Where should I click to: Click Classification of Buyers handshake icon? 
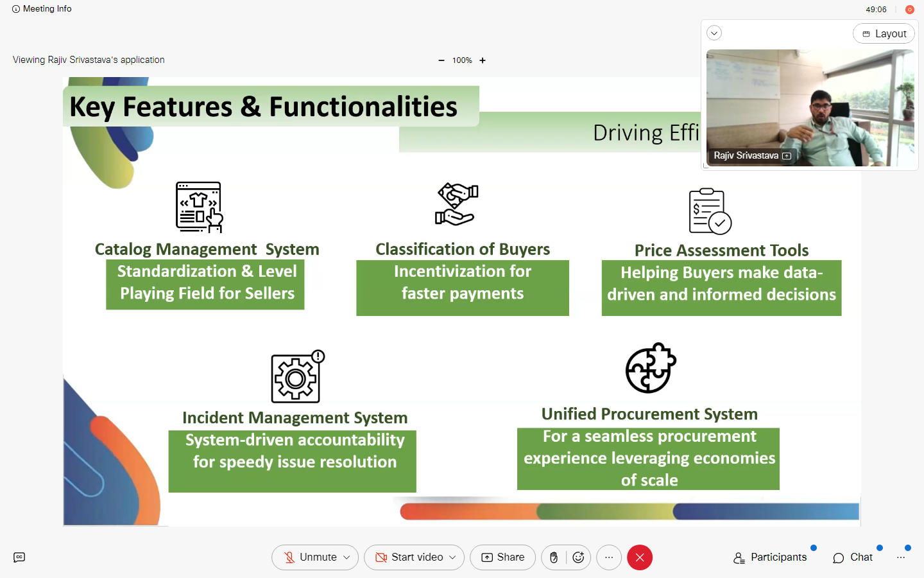[x=457, y=204]
